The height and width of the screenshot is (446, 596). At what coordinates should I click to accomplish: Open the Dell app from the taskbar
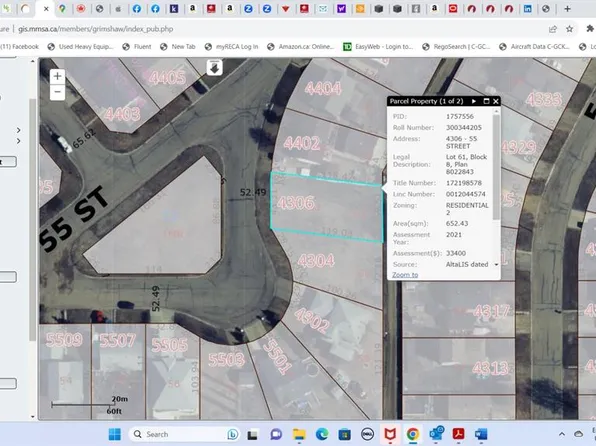click(x=367, y=434)
